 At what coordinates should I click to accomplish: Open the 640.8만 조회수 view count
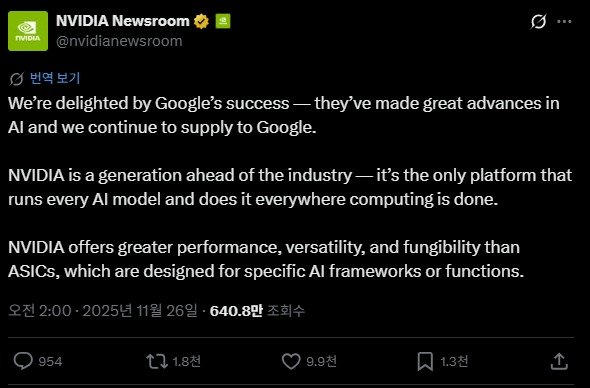pos(257,311)
